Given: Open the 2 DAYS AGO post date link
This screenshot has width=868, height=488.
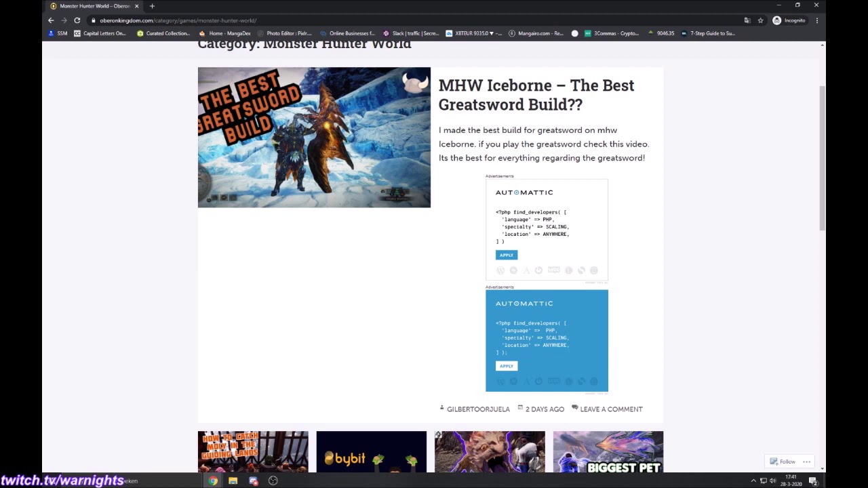Looking at the screenshot, I should point(545,409).
